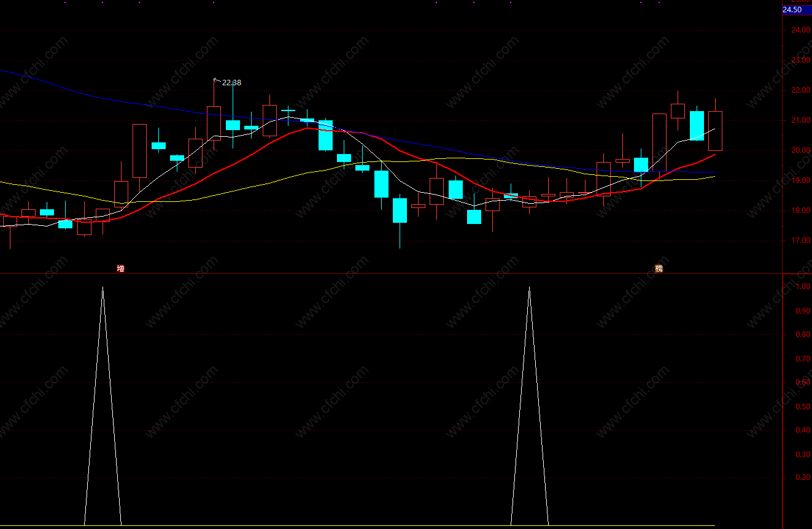812x529 pixels.
Task: Click the 22.38 high price label
Action: point(232,82)
